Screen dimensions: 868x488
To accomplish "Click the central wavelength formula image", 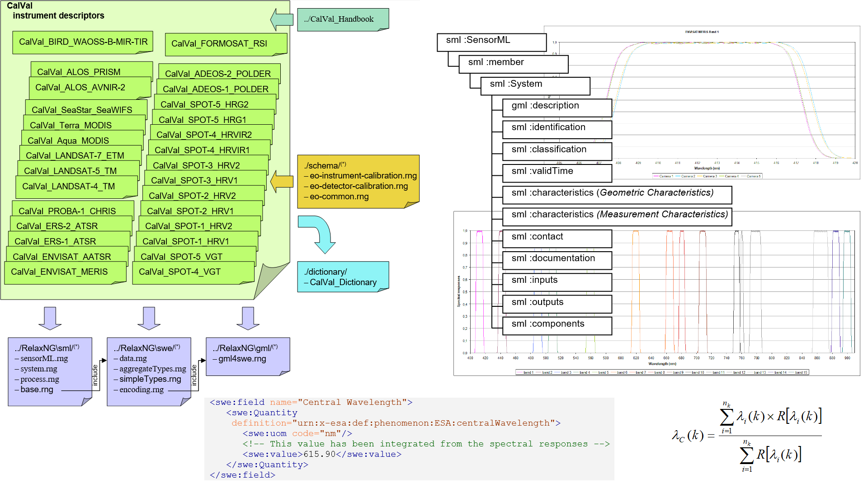I will click(747, 437).
